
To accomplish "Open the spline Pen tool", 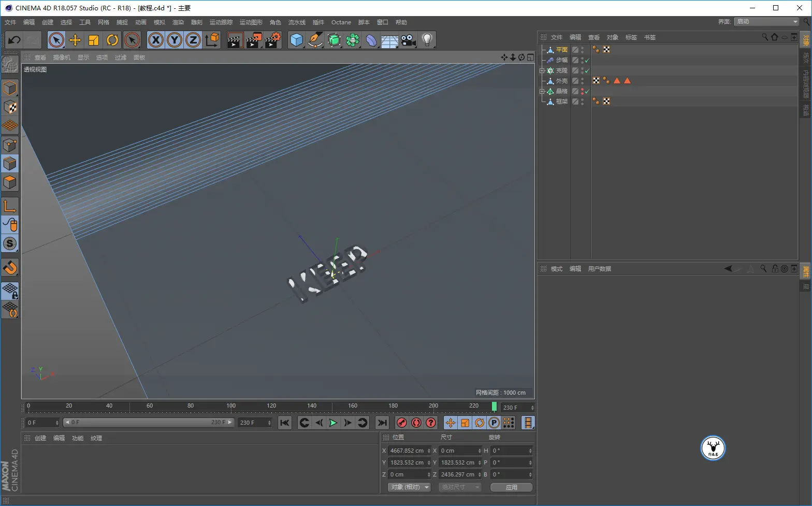I will (315, 40).
